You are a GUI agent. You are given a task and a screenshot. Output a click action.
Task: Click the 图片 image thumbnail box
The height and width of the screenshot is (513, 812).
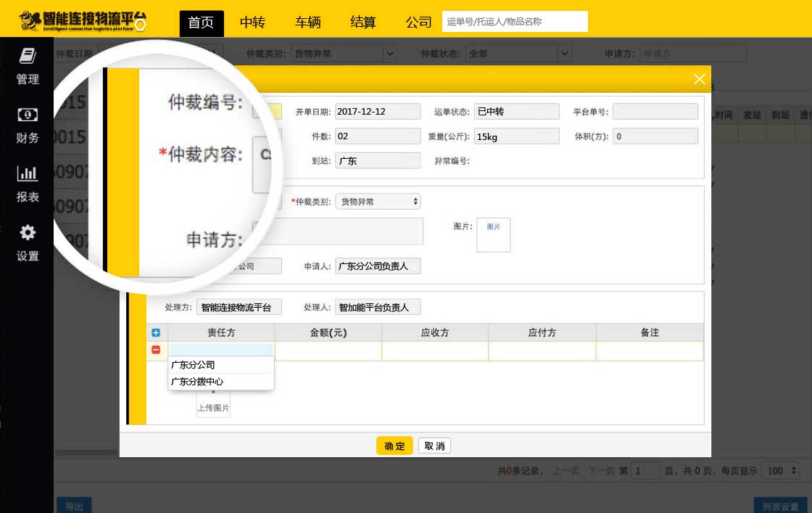(x=493, y=235)
